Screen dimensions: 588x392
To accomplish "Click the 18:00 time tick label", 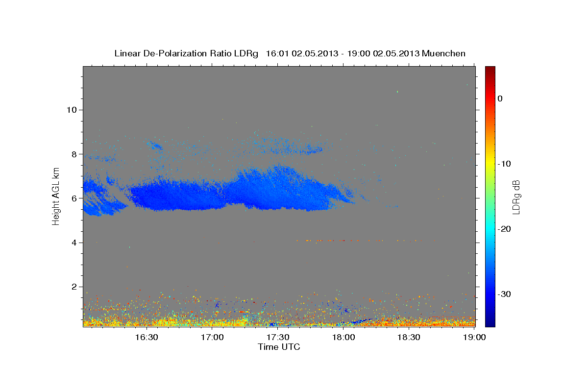I will pyautogui.click(x=343, y=337).
